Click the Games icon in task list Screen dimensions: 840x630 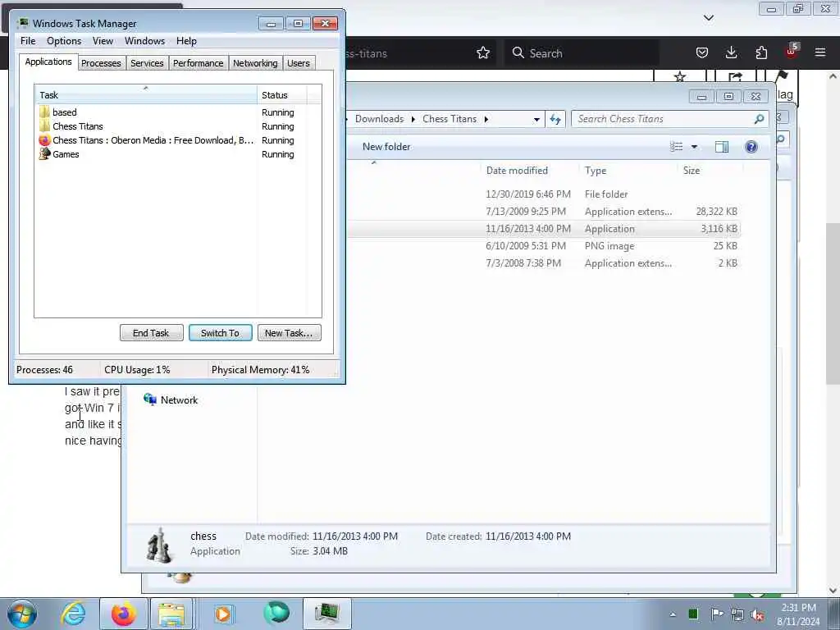(x=44, y=154)
